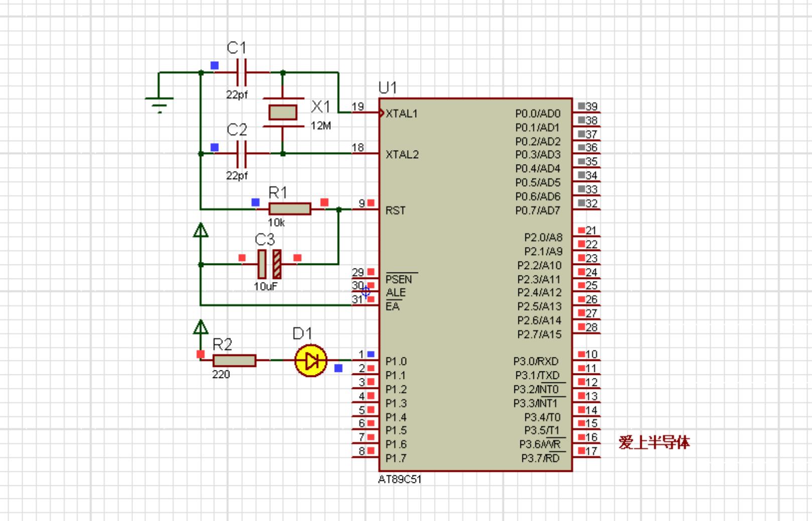Image resolution: width=812 pixels, height=521 pixels.
Task: Click the P1.0 pin label
Action: pos(396,361)
